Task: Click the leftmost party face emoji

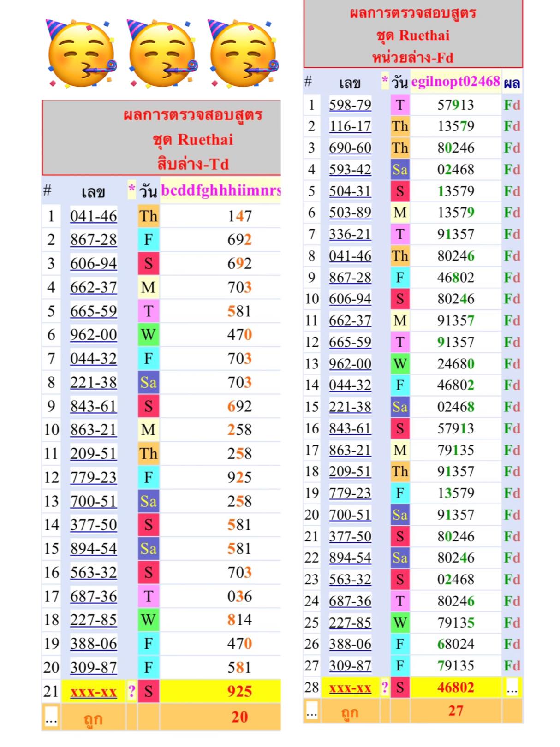Action: [81, 54]
